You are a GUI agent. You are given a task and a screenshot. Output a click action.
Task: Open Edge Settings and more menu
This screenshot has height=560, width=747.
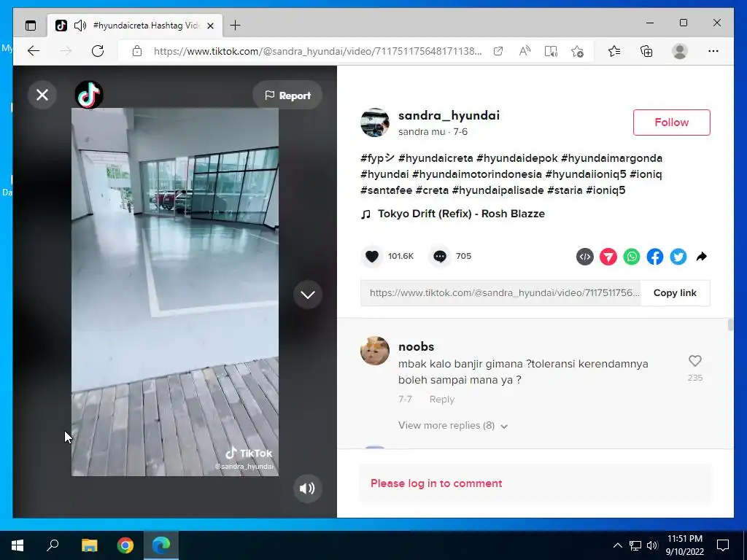(713, 51)
